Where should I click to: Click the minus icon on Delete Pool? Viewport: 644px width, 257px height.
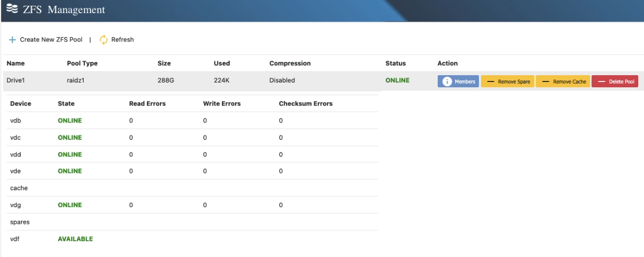click(601, 82)
